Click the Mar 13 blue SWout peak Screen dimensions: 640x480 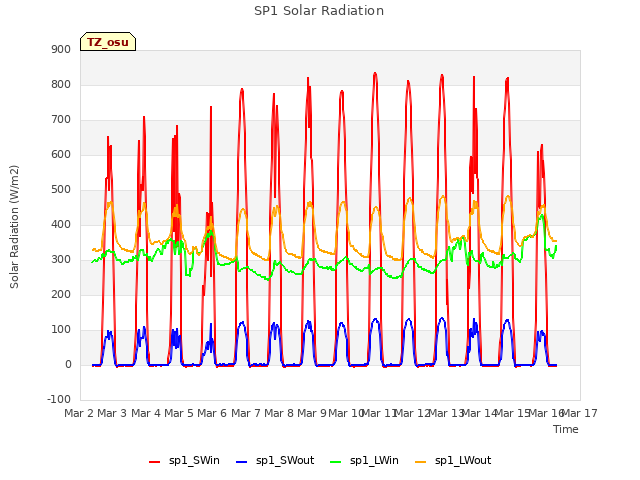(x=442, y=318)
